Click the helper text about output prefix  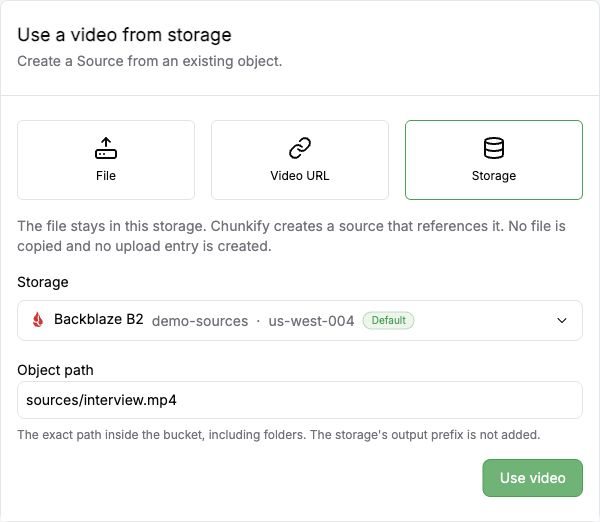pyautogui.click(x=279, y=435)
